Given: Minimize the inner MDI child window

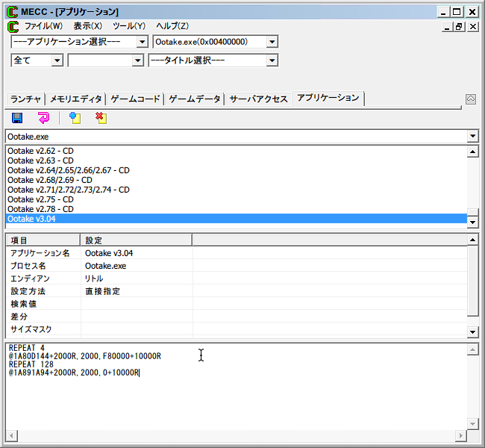Looking at the screenshot, I should [x=447, y=27].
